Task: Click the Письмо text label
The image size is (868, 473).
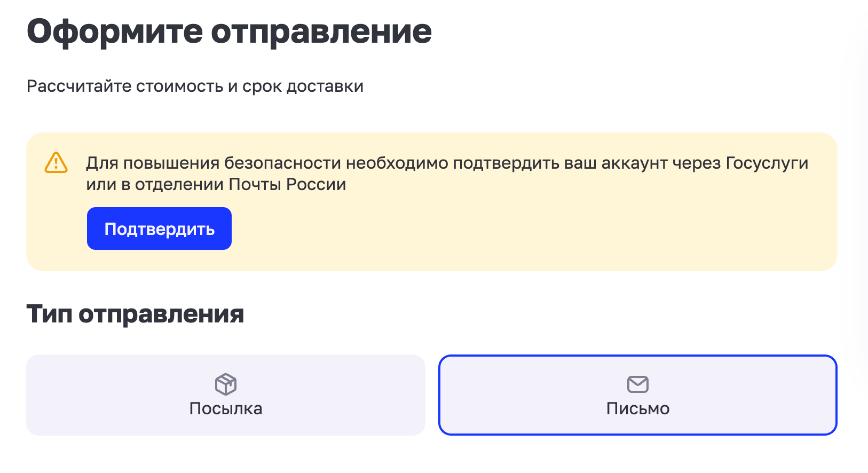Action: [x=637, y=409]
